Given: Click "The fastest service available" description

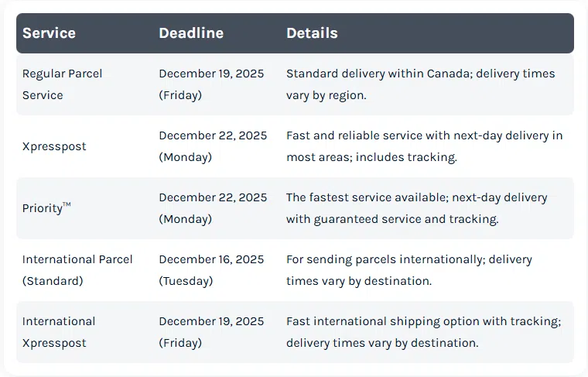Looking at the screenshot, I should [x=416, y=208].
